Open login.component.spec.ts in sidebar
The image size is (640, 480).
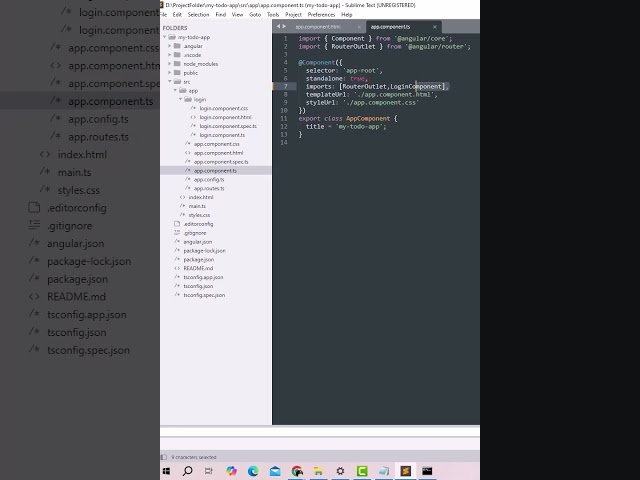click(228, 126)
